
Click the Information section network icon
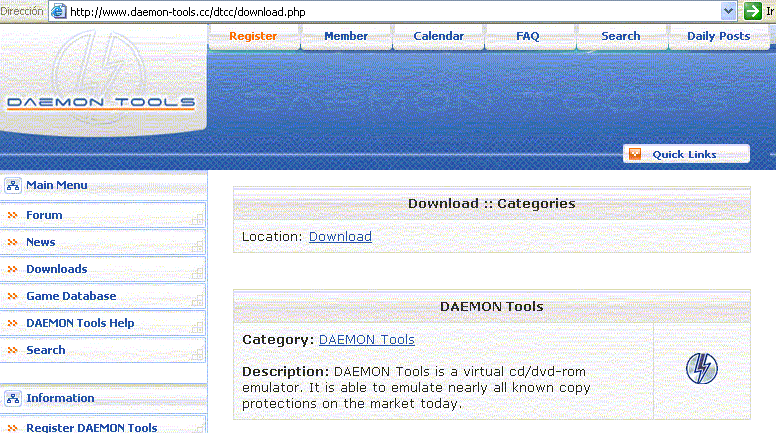click(x=13, y=398)
